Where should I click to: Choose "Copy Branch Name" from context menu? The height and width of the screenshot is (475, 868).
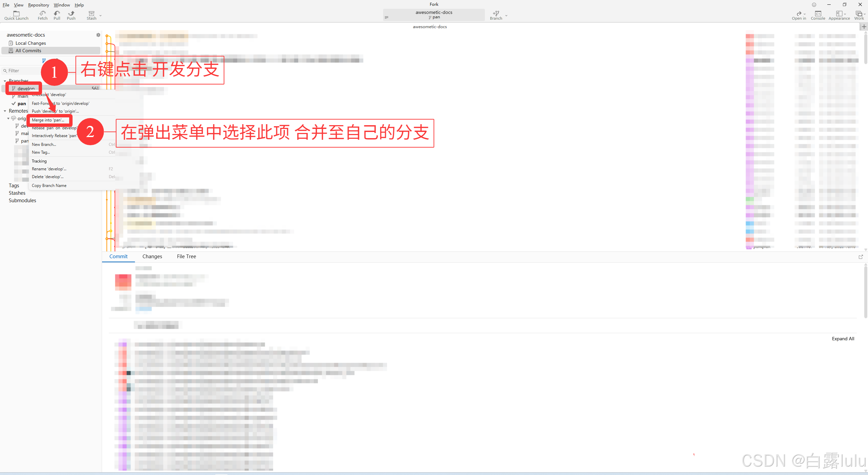pyautogui.click(x=49, y=186)
